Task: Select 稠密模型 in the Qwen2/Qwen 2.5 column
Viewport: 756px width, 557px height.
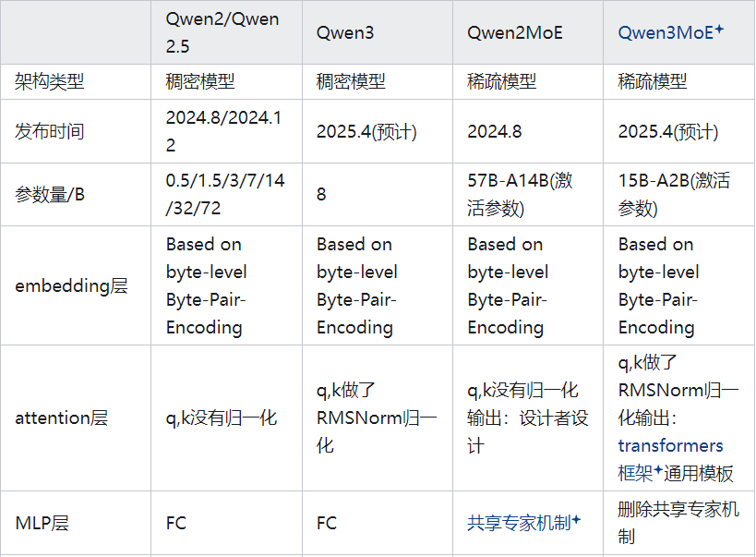Action: click(200, 81)
